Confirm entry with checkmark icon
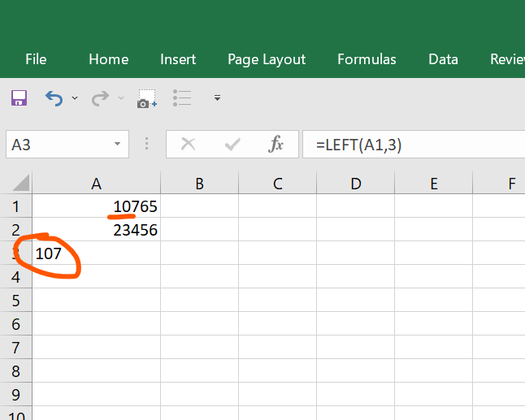The width and height of the screenshot is (525, 420). 232,145
